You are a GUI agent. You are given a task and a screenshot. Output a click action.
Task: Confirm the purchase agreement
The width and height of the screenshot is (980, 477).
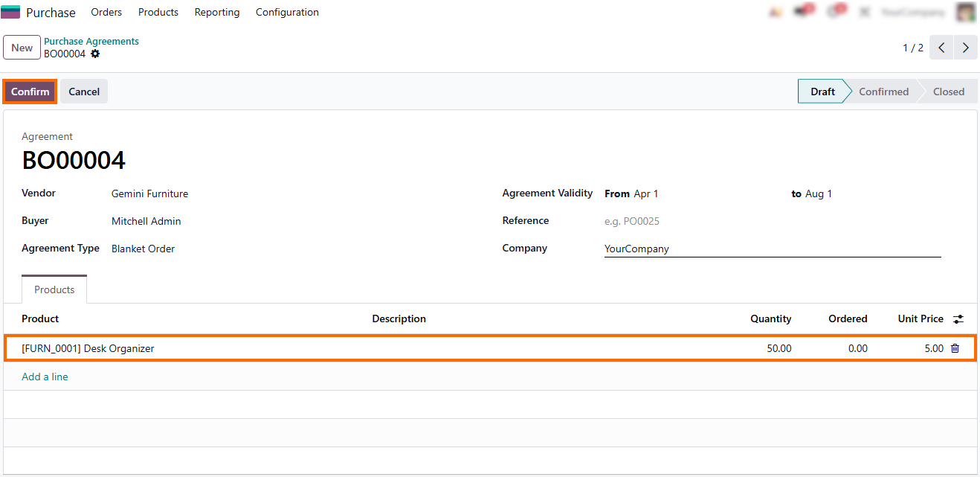30,92
